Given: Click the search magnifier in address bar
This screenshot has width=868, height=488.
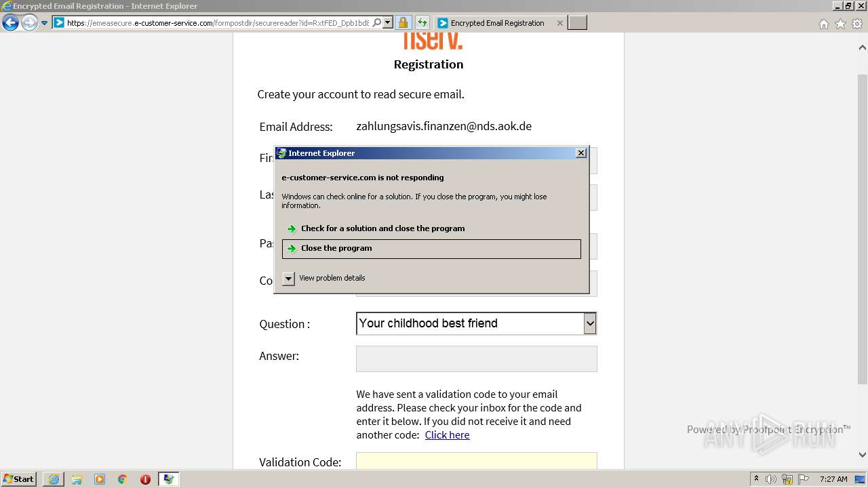Looking at the screenshot, I should tap(377, 22).
